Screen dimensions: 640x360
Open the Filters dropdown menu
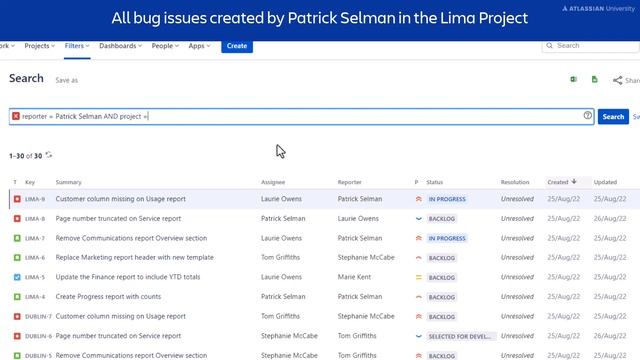[77, 46]
